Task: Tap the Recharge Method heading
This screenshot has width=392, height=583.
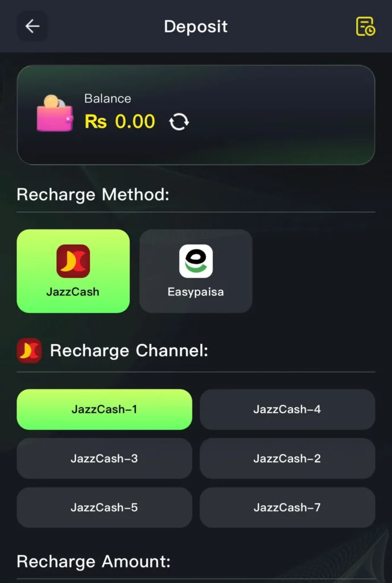Action: click(93, 195)
